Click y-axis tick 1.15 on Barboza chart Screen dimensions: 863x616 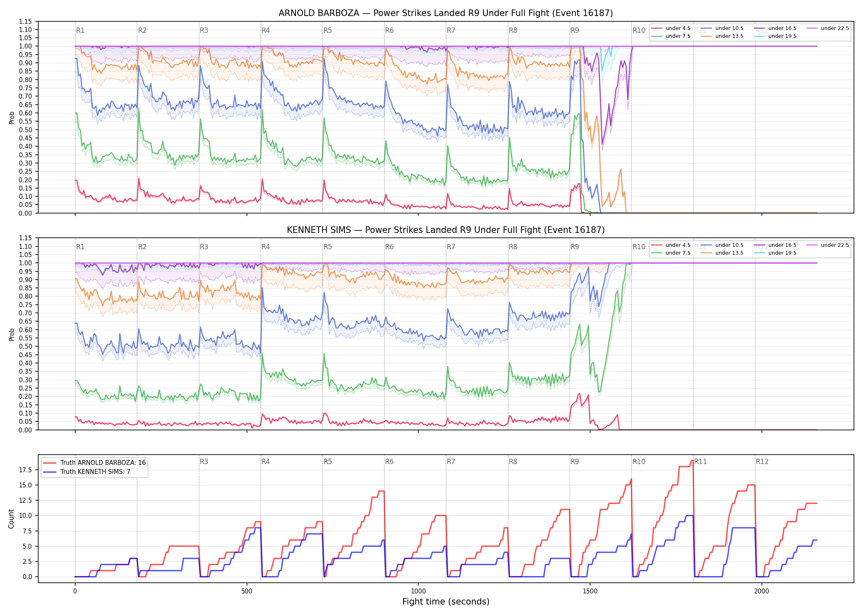25,21
